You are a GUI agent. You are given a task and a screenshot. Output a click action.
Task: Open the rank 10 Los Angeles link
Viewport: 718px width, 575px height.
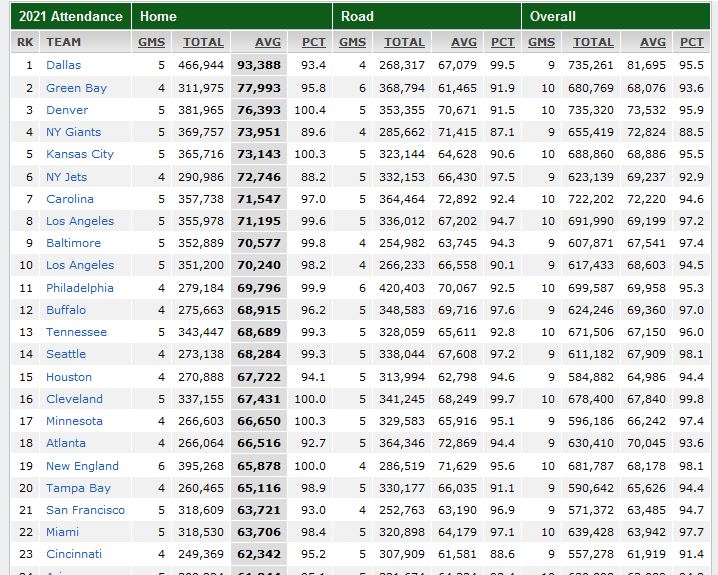coord(80,265)
